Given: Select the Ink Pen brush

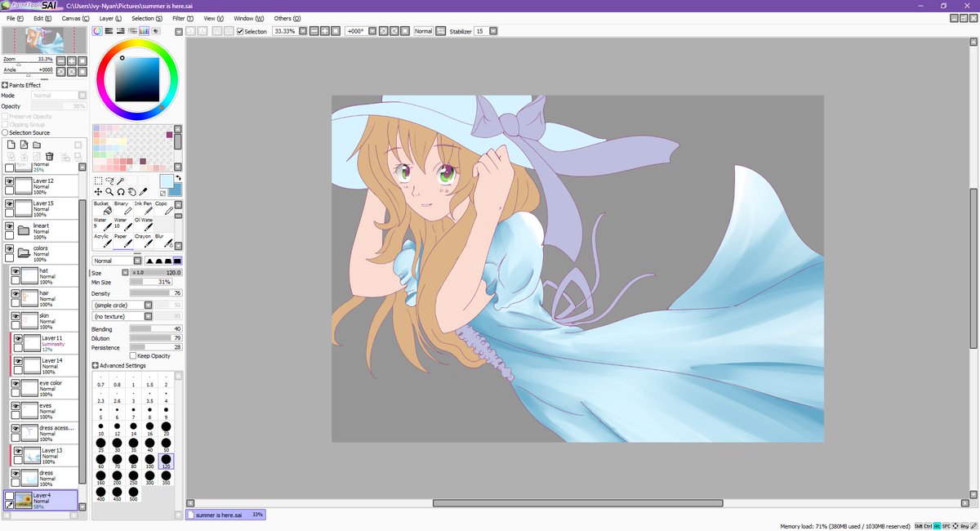Looking at the screenshot, I should coord(142,209).
